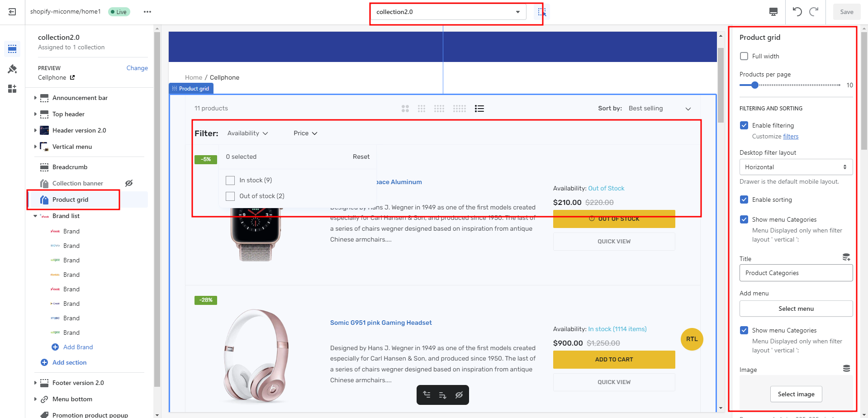This screenshot has height=418, width=868.
Task: Open the theme settings brush icon
Action: pos(12,69)
